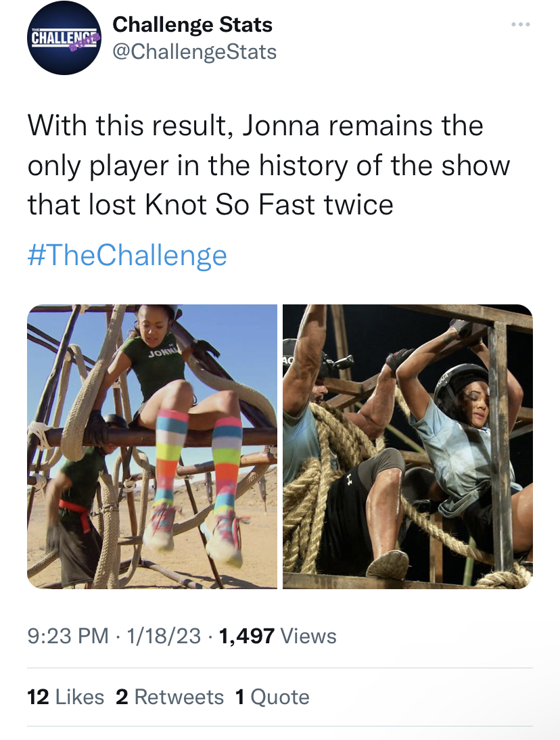Click the 9:23 PM timestamp
The width and height of the screenshot is (560, 740).
click(68, 636)
